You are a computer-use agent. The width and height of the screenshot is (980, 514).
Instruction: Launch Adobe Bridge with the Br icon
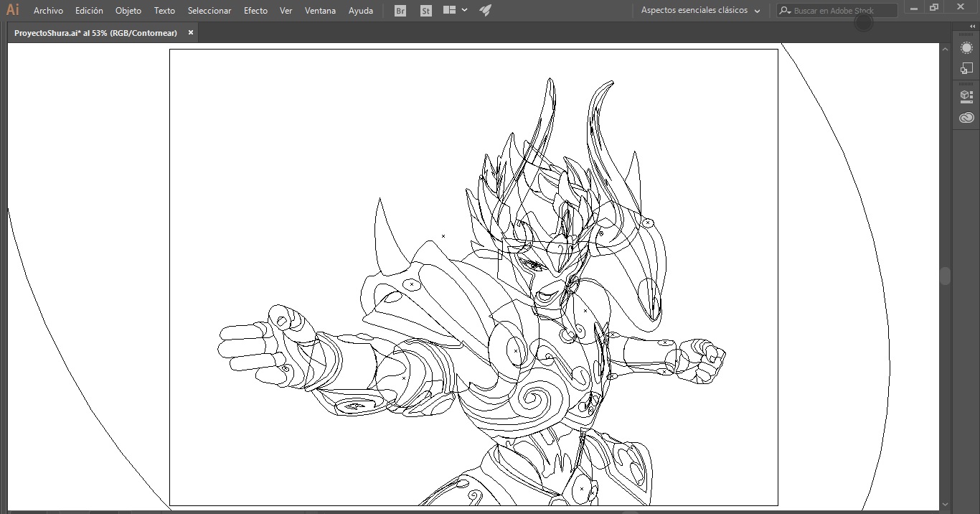point(400,11)
